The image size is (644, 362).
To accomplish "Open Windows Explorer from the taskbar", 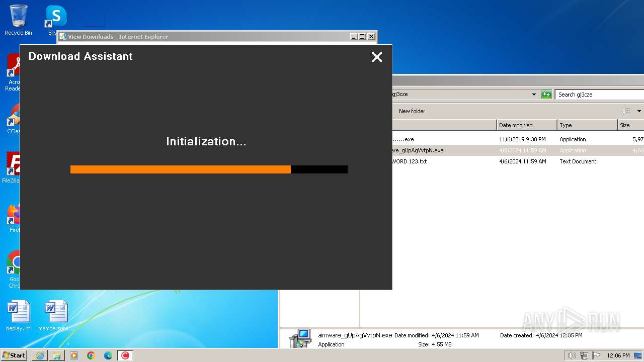I will (x=57, y=355).
